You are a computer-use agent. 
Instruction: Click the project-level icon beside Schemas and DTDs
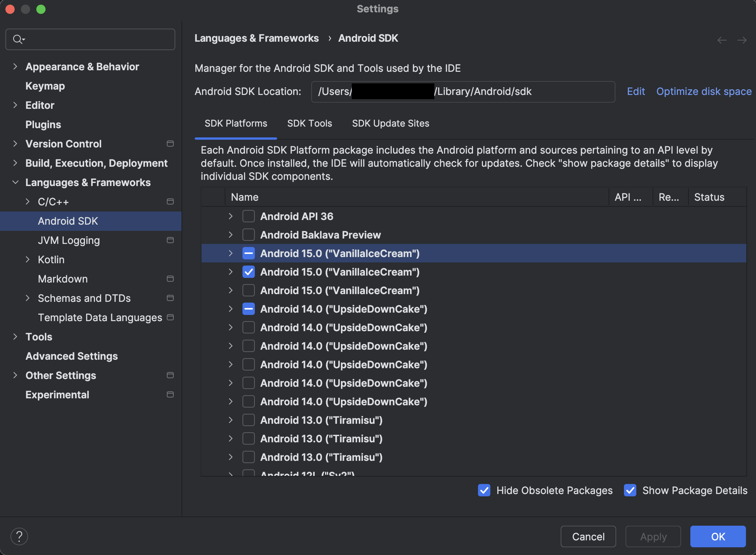click(x=170, y=298)
